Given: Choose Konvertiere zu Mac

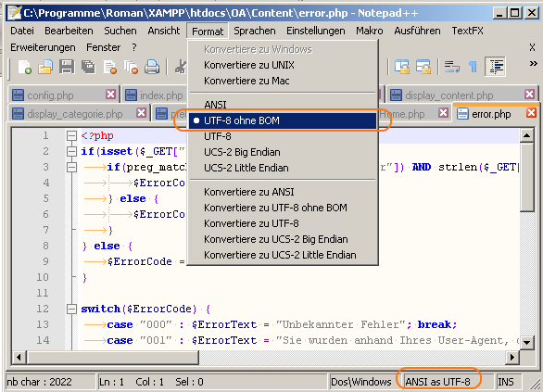Looking at the screenshot, I should (283, 81).
